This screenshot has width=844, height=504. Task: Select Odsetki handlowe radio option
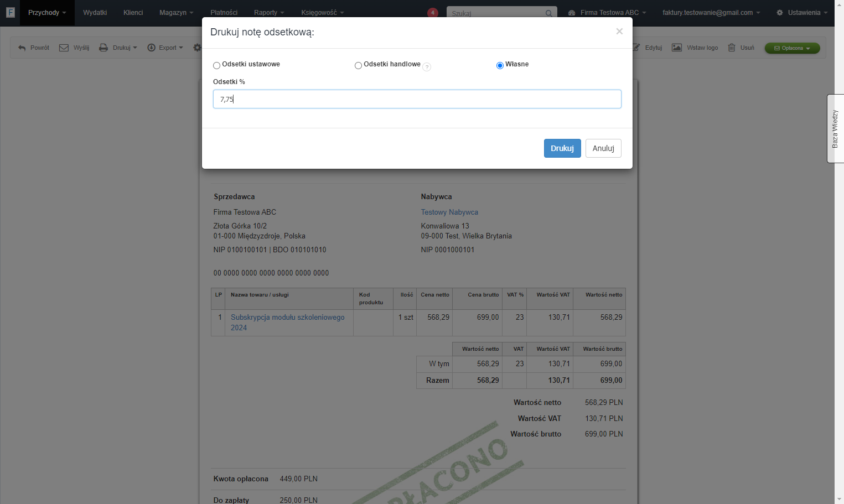click(359, 65)
